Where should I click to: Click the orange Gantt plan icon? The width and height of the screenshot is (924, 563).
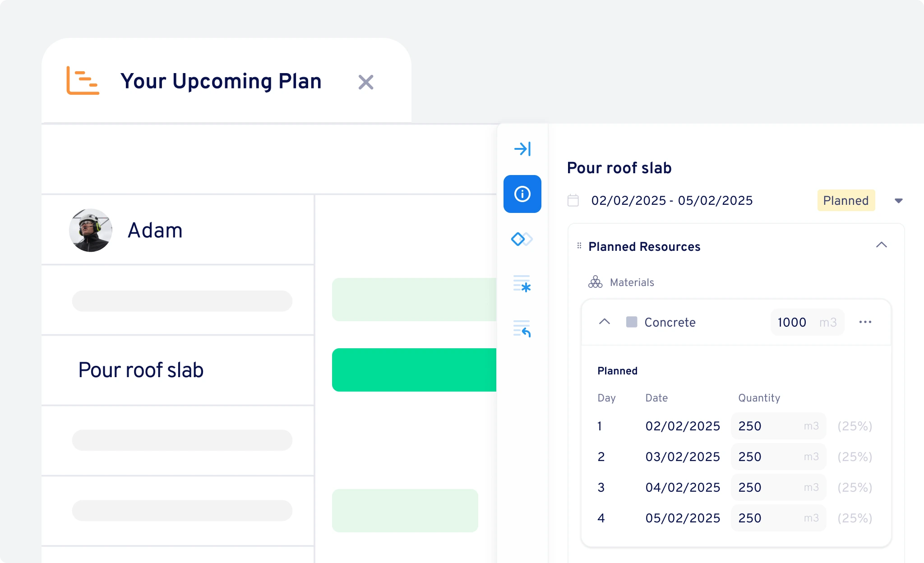tap(83, 81)
